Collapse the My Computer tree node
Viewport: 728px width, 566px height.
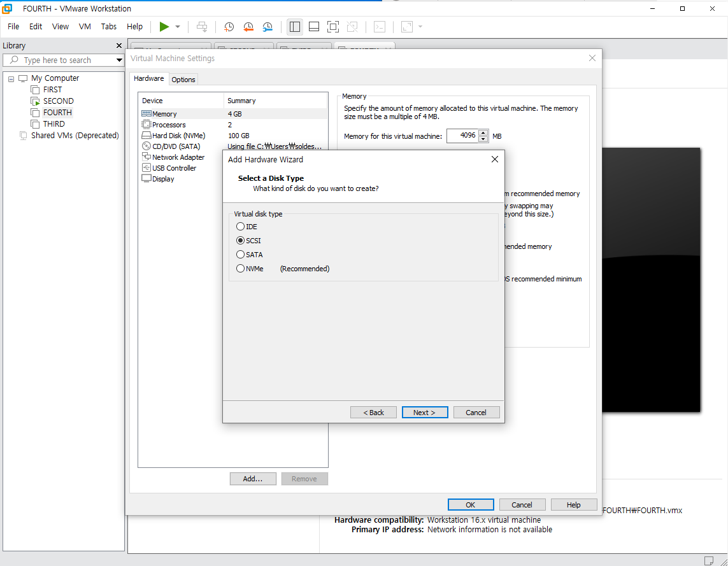click(11, 79)
